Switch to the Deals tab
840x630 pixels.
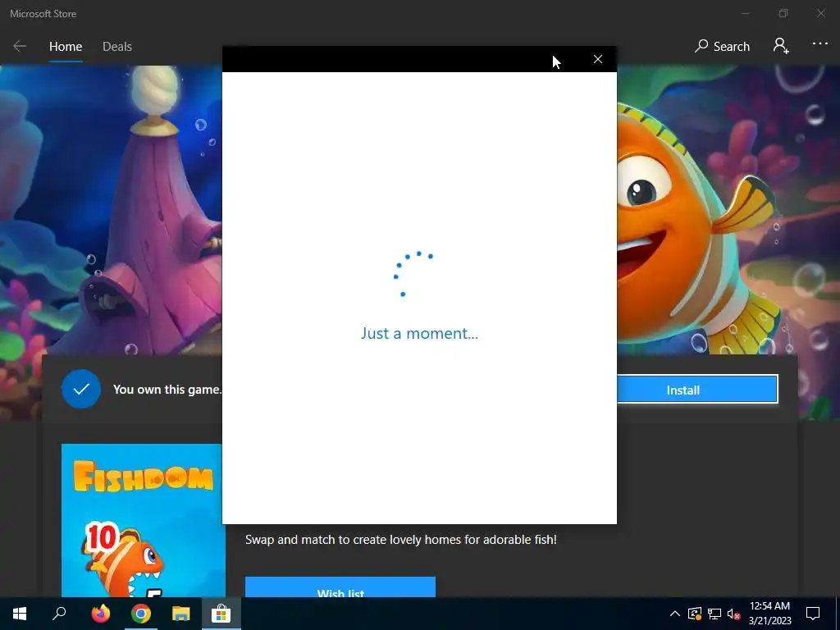coord(117,47)
